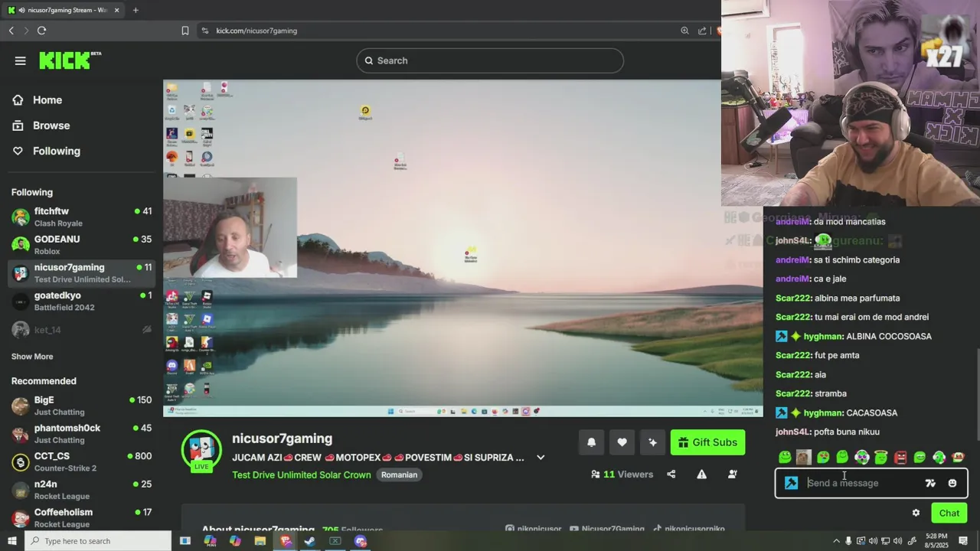
Task: Pick the first green smiling emote
Action: point(785,457)
